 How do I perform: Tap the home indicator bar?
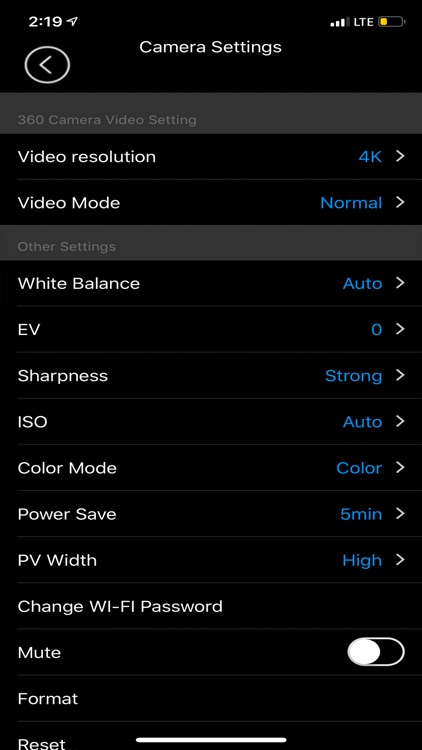click(211, 739)
